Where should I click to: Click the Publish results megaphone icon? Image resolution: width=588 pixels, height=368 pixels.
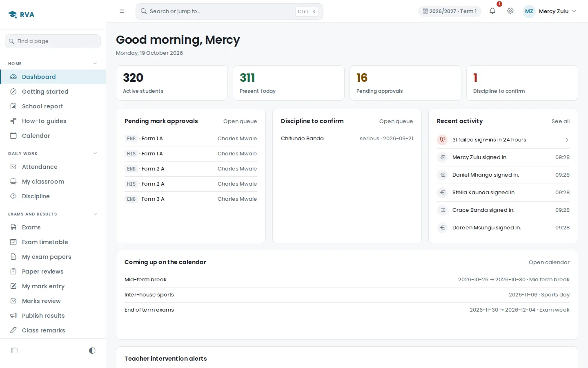[x=13, y=316]
